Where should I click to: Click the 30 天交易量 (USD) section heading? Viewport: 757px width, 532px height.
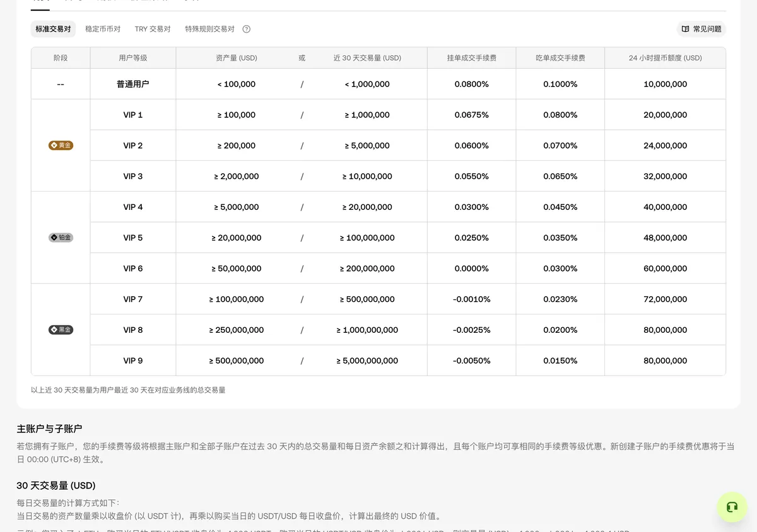pyautogui.click(x=56, y=485)
